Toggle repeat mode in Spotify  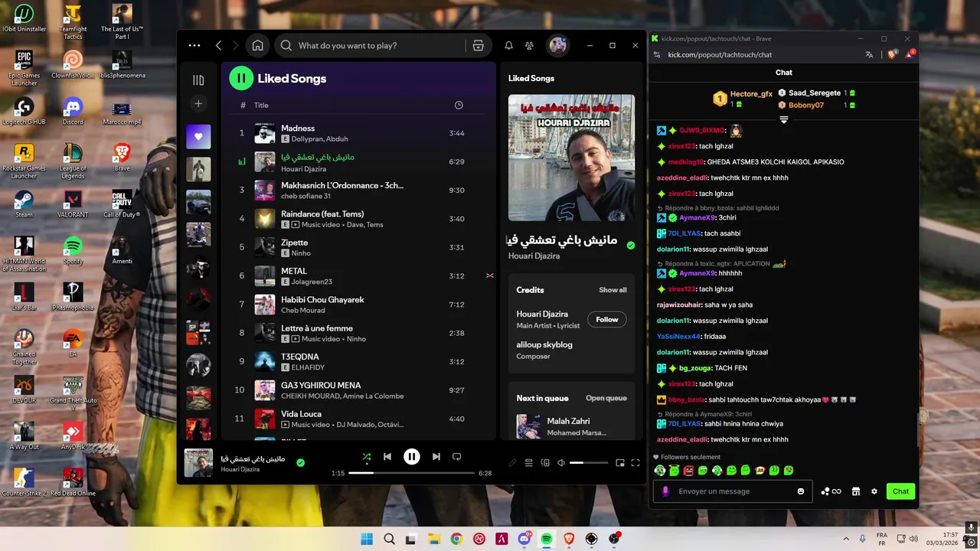coord(456,457)
